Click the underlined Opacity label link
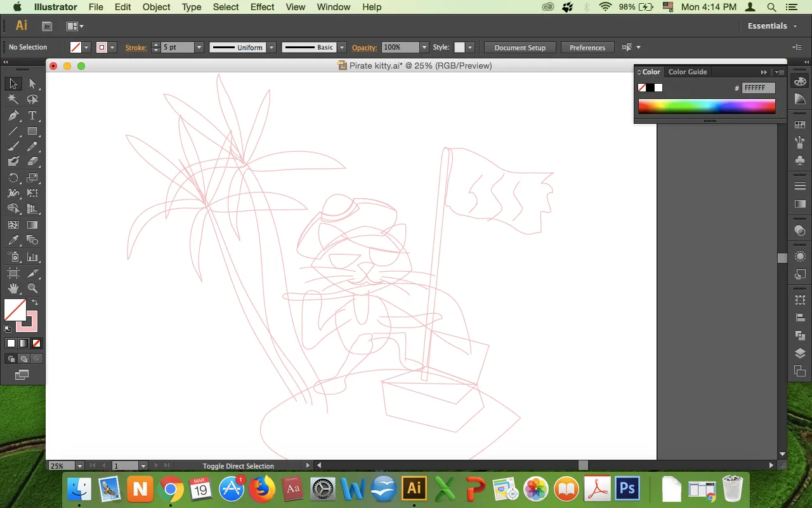The image size is (812, 508). point(364,47)
